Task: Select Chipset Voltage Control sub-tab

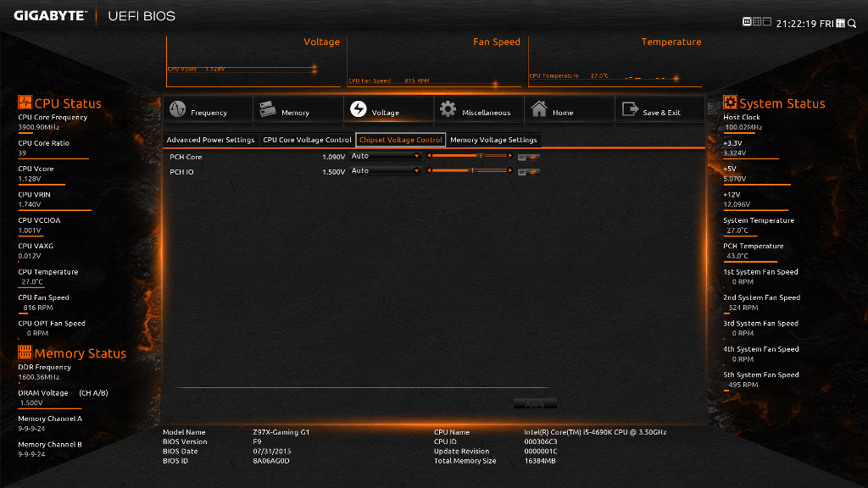Action: click(x=401, y=140)
